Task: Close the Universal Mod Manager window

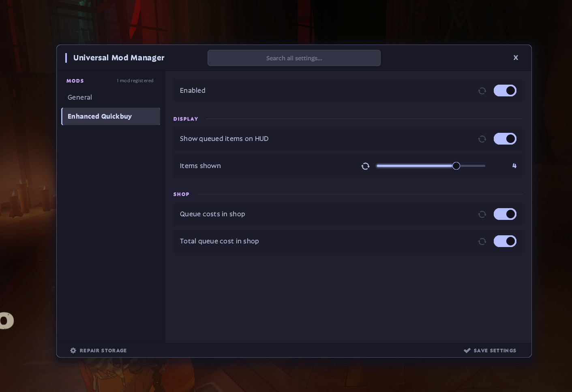Action: pos(516,58)
